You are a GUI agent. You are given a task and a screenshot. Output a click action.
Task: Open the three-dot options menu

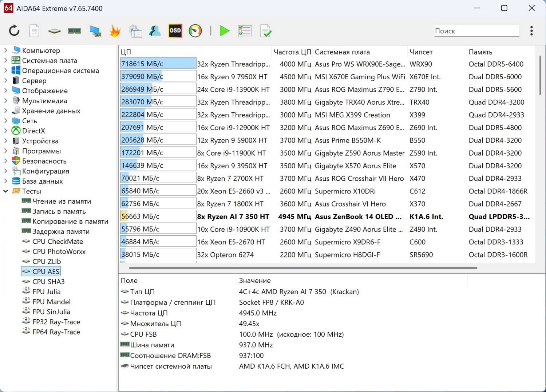click(x=531, y=31)
